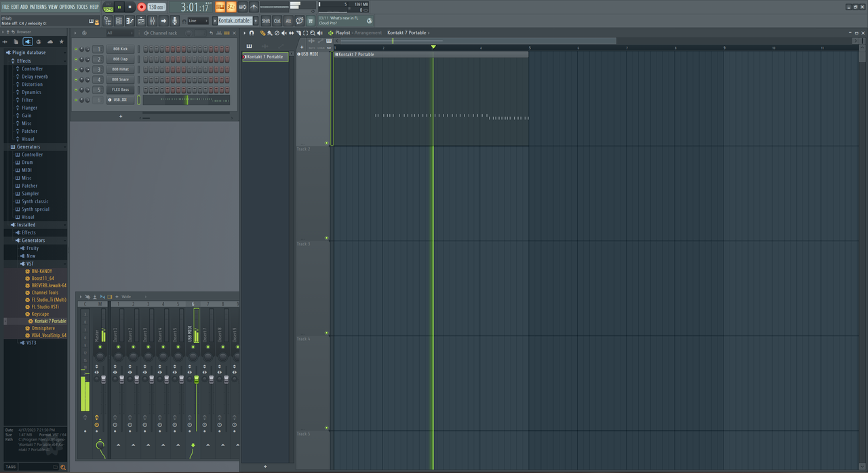
Task: Open the PATTERNS menu
Action: (38, 7)
